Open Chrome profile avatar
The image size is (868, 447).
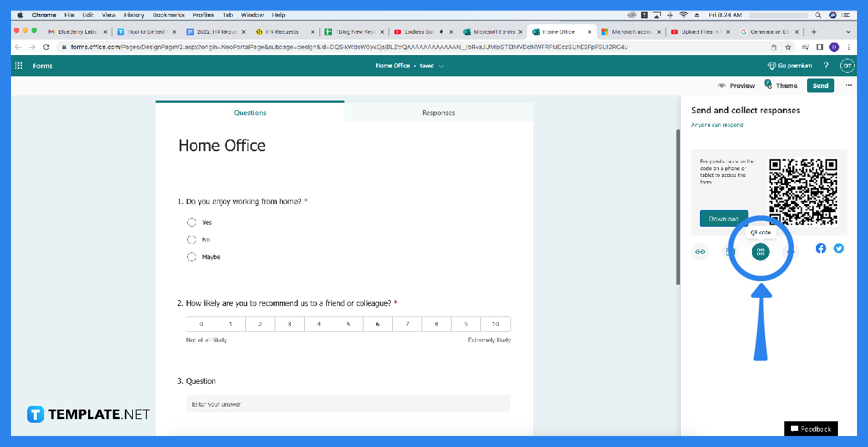tap(834, 47)
